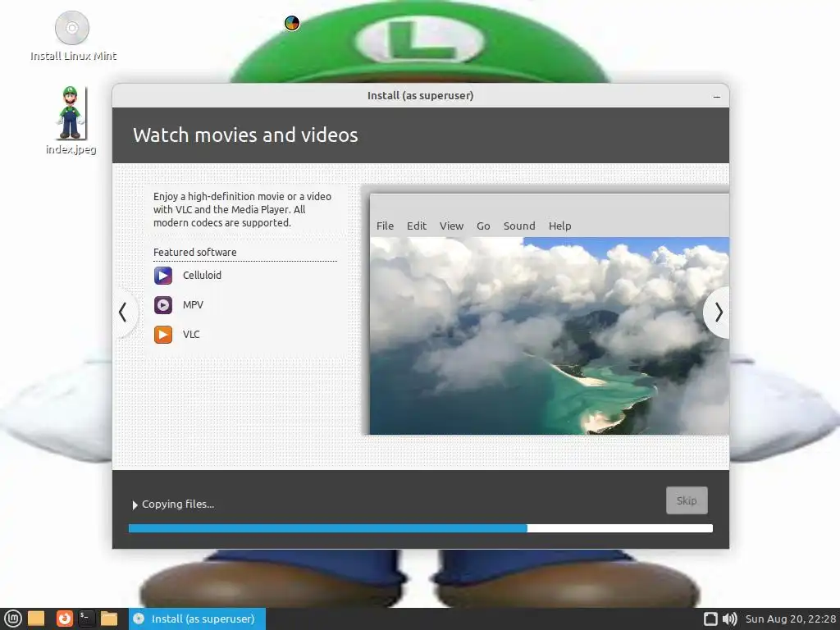This screenshot has height=630, width=840.
Task: Launch Firefox from the panel
Action: [x=64, y=619]
